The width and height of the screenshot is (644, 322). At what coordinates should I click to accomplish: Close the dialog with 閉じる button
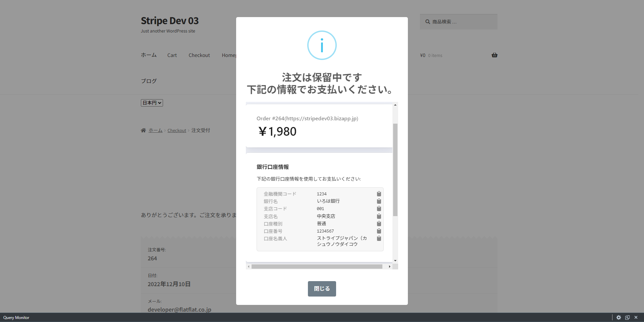tap(322, 289)
